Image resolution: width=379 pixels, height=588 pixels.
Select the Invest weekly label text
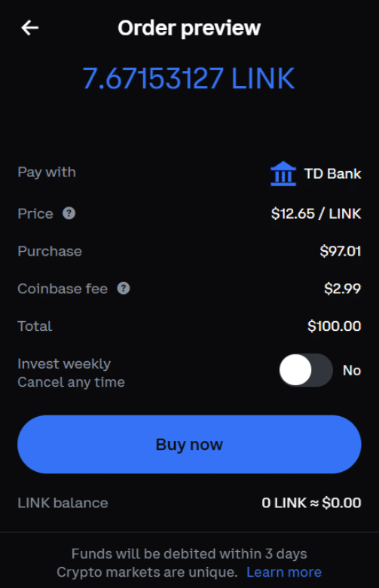point(64,364)
